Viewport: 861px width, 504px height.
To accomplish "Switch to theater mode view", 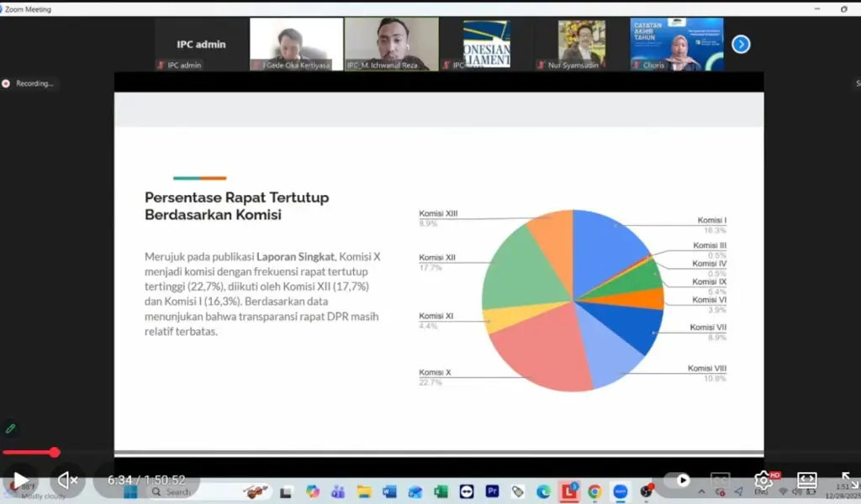I will click(x=806, y=480).
